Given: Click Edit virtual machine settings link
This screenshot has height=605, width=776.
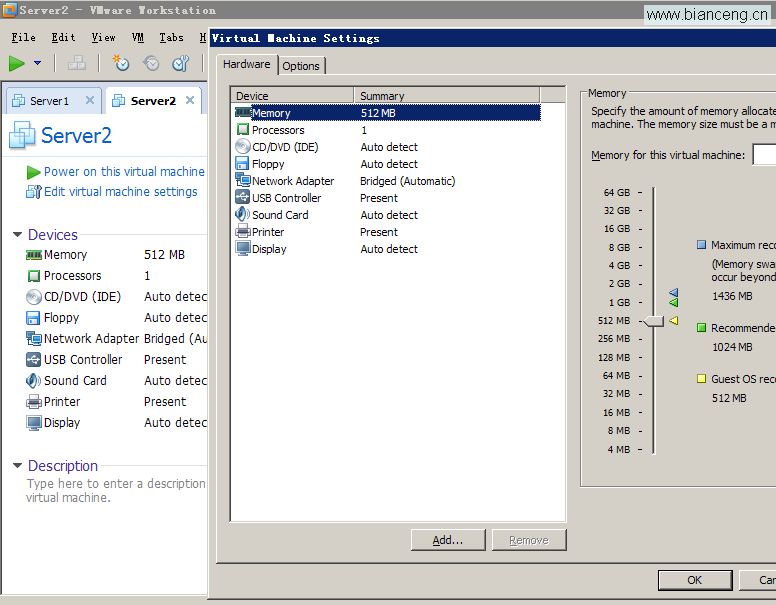Looking at the screenshot, I should [x=120, y=192].
